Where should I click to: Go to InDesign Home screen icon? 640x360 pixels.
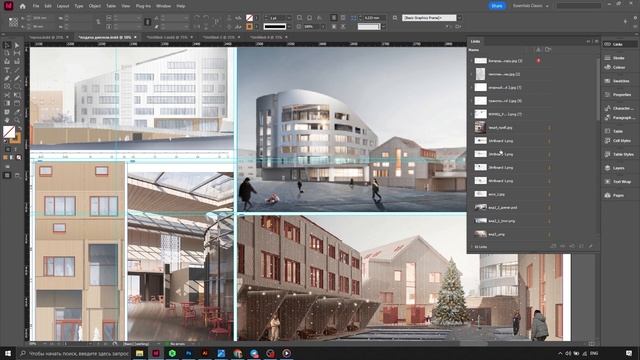coord(22,6)
